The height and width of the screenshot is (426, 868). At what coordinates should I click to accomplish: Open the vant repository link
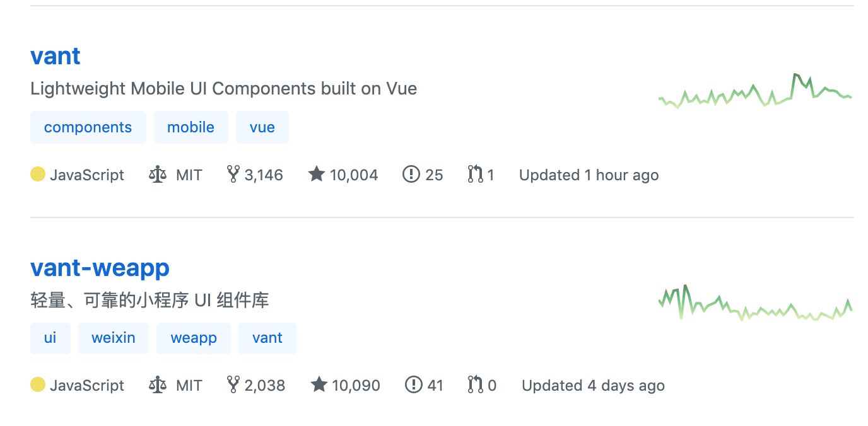click(56, 56)
